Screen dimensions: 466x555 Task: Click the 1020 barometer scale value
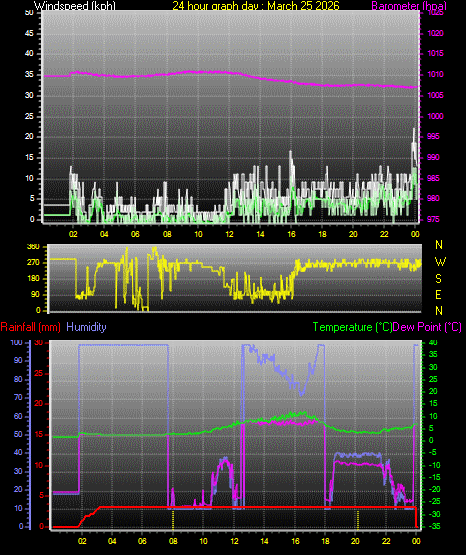tap(436, 33)
